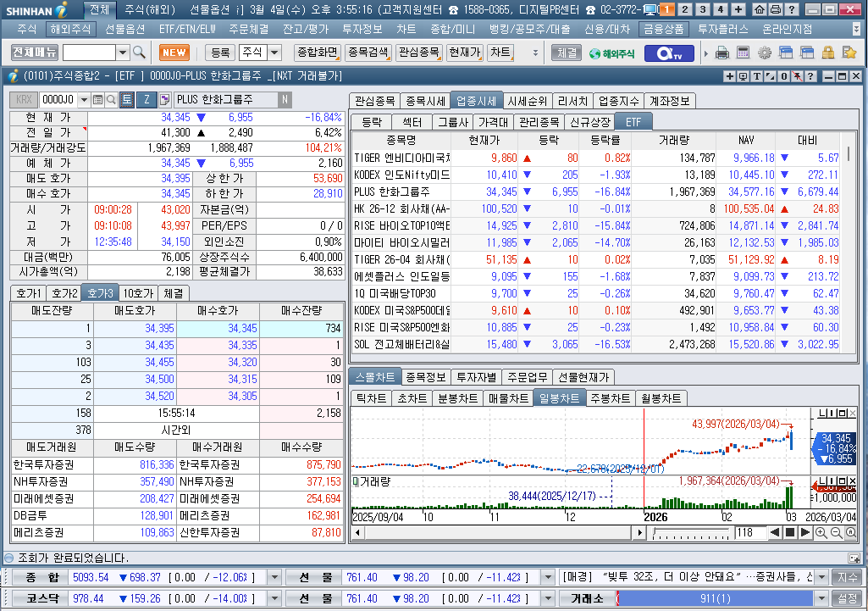Open the 선물옵션 top menu
This screenshot has height=611, width=868.
pyautogui.click(x=125, y=30)
